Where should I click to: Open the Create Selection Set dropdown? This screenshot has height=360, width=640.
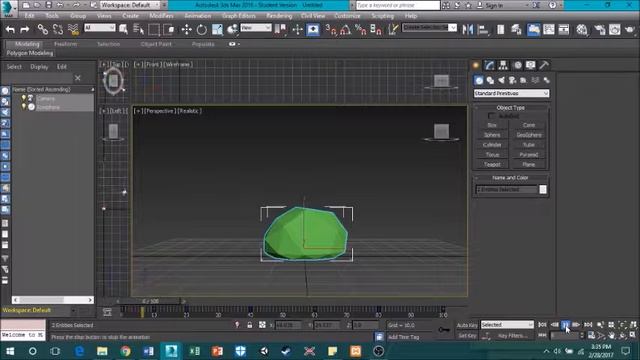pyautogui.click(x=429, y=27)
